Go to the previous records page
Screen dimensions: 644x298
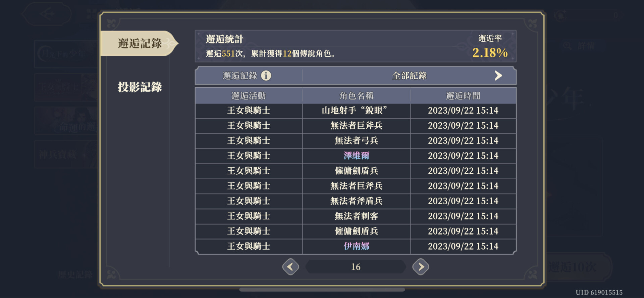[x=290, y=267]
